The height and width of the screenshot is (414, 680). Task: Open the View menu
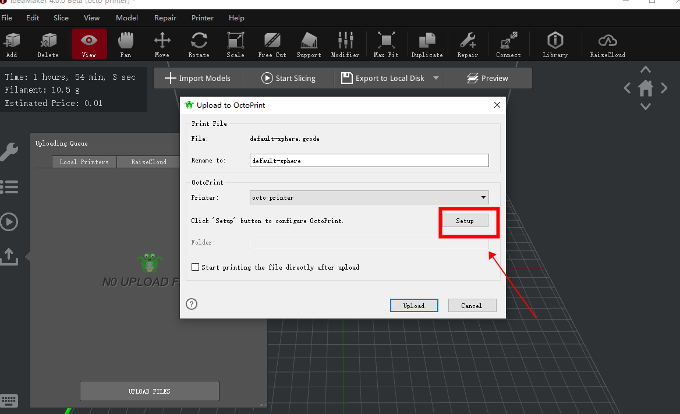tap(92, 18)
